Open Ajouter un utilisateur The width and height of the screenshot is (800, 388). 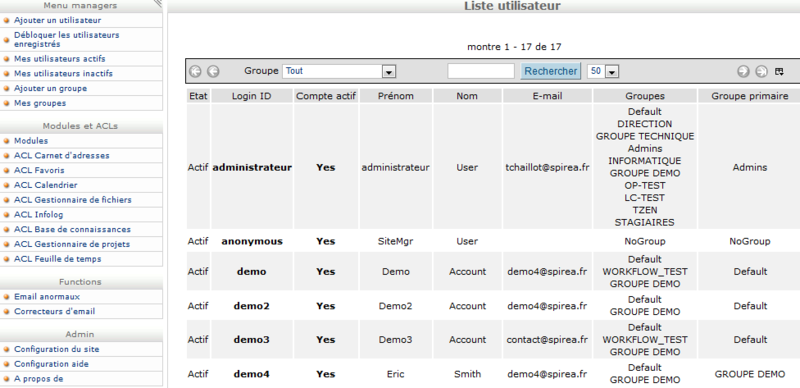click(x=58, y=20)
